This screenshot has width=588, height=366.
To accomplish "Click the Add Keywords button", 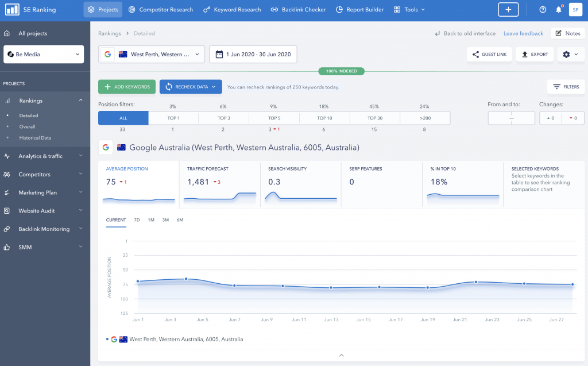I will click(x=127, y=87).
